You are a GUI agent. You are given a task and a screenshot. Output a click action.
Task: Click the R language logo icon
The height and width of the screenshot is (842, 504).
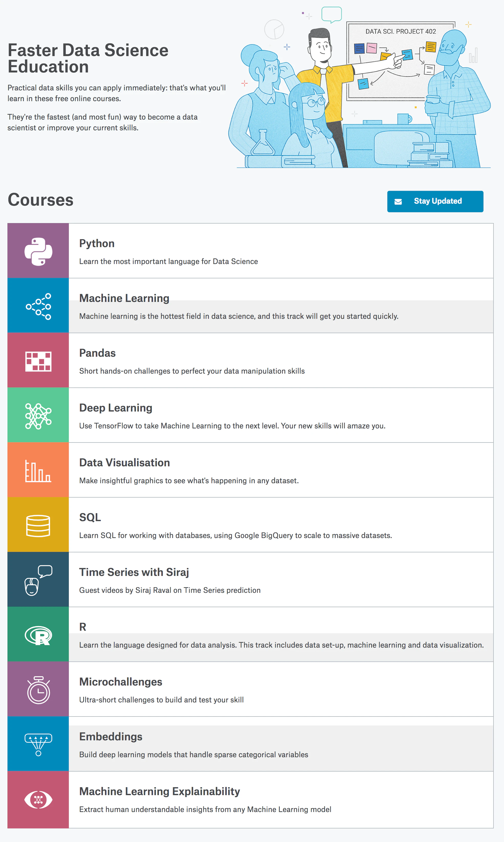(x=38, y=635)
